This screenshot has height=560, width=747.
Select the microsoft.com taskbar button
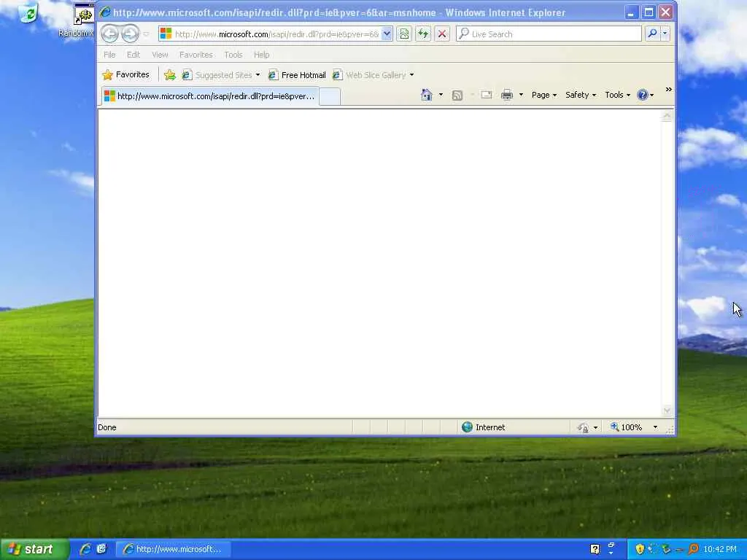(x=174, y=549)
